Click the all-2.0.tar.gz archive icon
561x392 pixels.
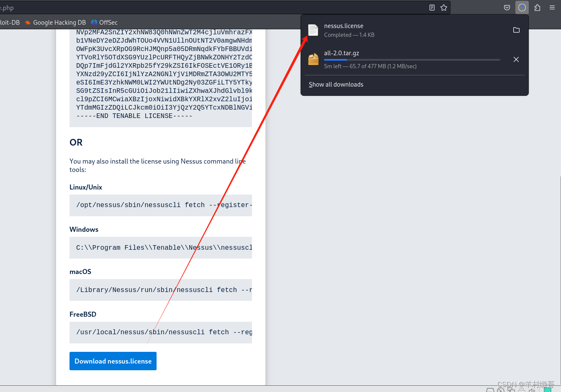click(x=313, y=59)
